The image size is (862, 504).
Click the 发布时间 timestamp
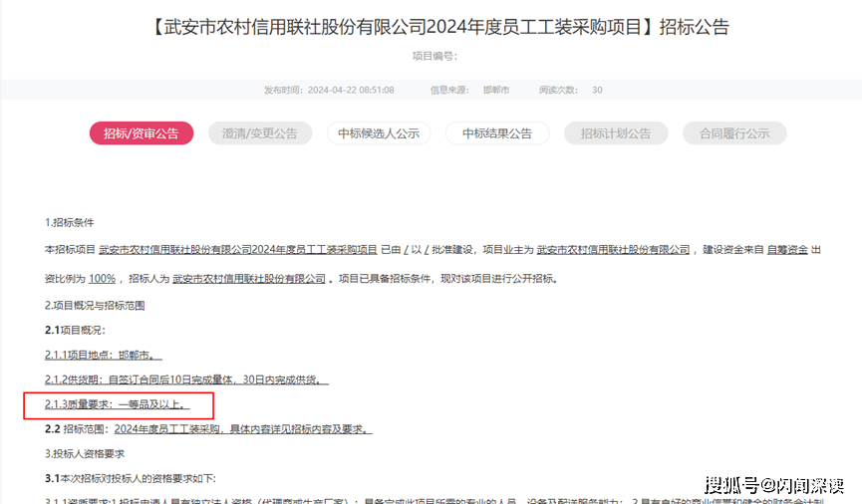click(x=329, y=90)
